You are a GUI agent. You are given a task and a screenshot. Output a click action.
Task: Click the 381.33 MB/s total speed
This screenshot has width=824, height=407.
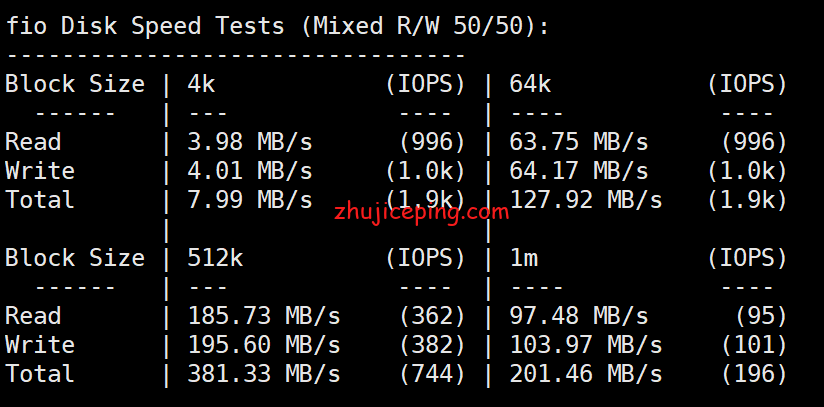264,374
